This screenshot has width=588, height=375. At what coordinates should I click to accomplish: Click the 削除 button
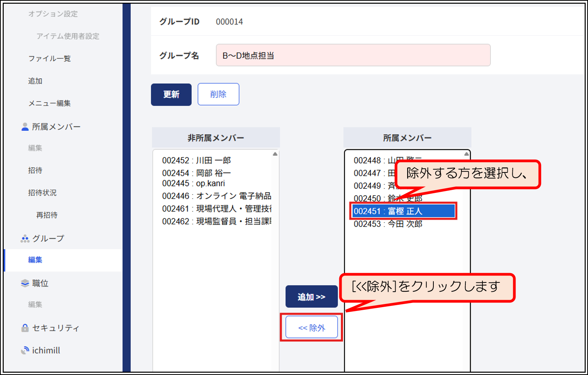218,94
